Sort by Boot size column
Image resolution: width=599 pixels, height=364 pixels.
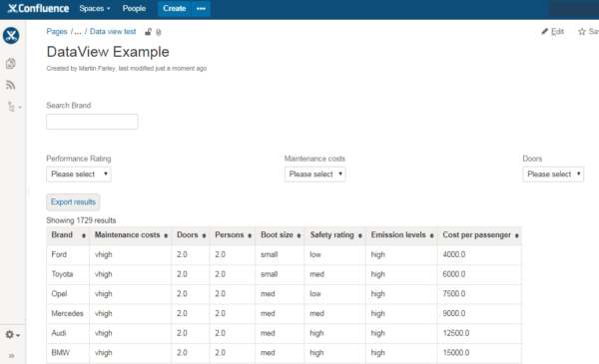(x=280, y=235)
